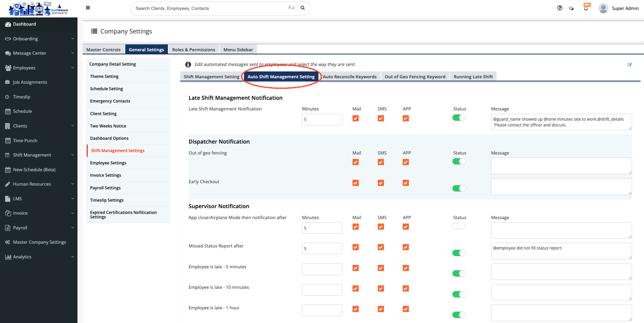The image size is (644, 323).
Task: Enable App close/Airplane Mode status toggle
Action: click(459, 226)
